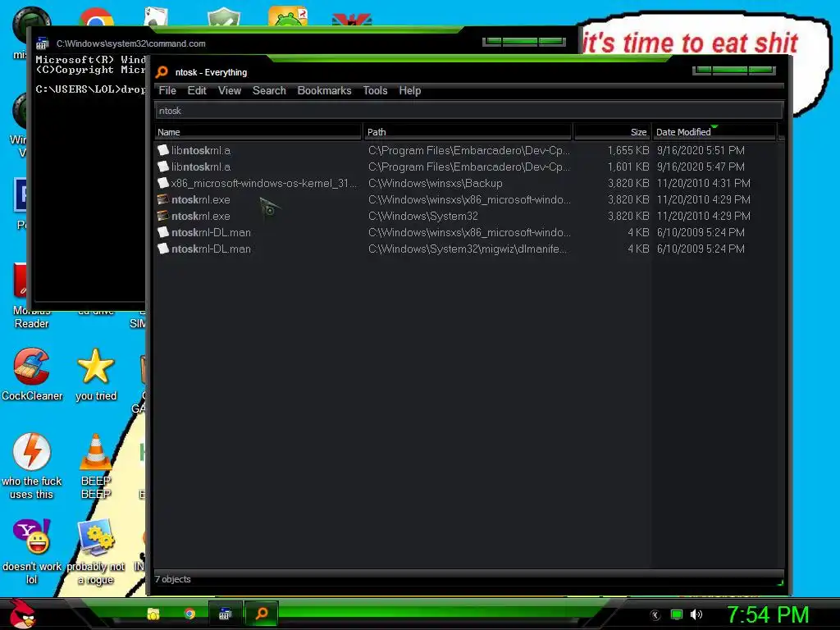Open the Bookmarks menu in Everything

pyautogui.click(x=324, y=90)
